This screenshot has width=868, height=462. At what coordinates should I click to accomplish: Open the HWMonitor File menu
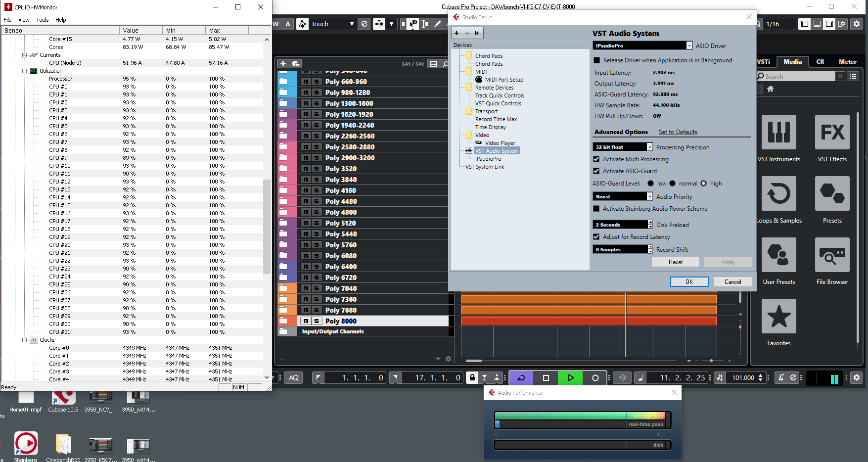pyautogui.click(x=7, y=20)
